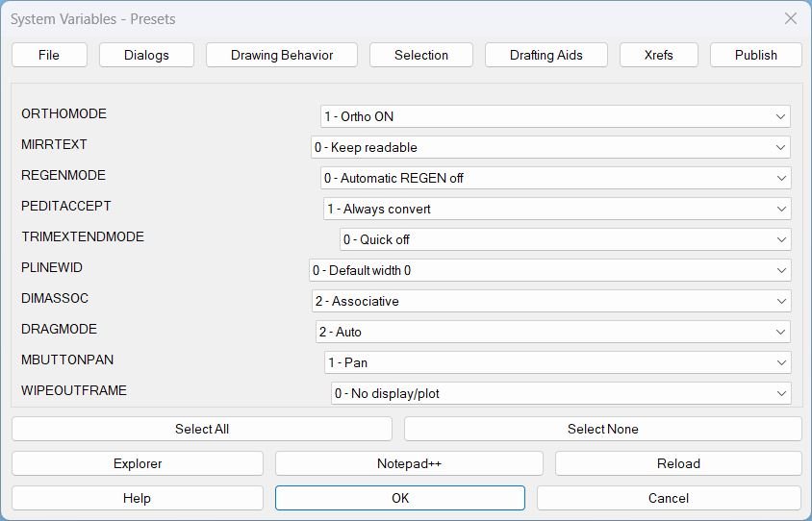The image size is (812, 521).
Task: Open the TRIMEXTENDMODE dropdown
Action: click(x=565, y=239)
